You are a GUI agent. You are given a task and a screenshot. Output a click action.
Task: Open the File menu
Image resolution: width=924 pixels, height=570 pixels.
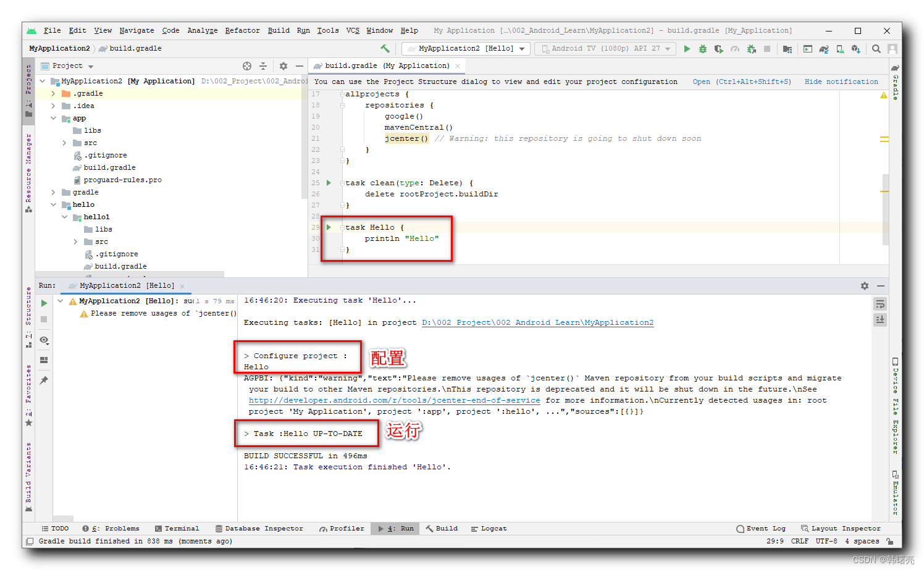point(52,30)
